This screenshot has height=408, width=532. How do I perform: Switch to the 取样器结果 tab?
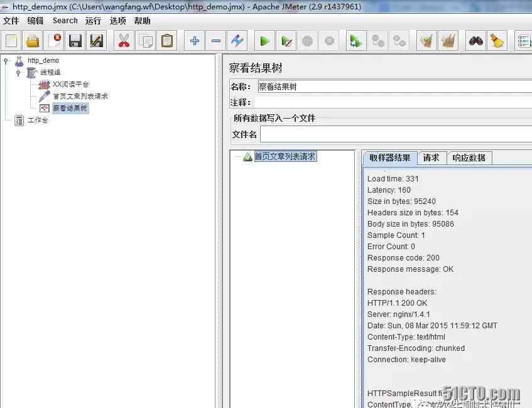pyautogui.click(x=390, y=158)
